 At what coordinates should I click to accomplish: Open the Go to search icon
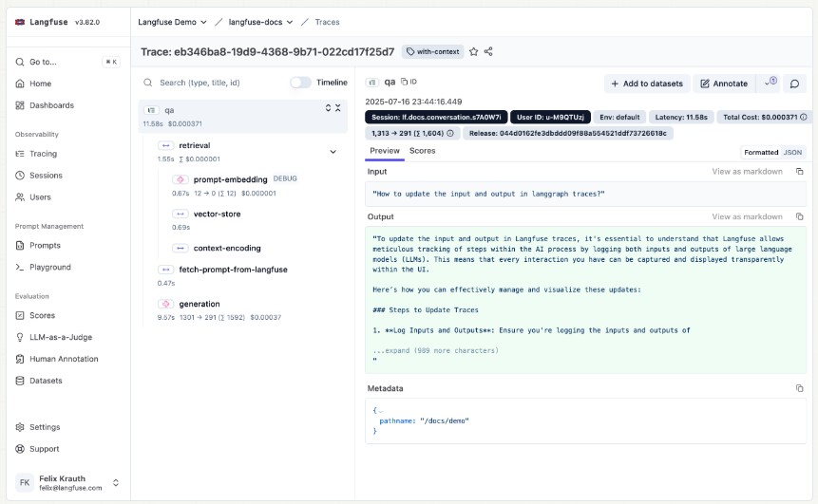point(20,62)
